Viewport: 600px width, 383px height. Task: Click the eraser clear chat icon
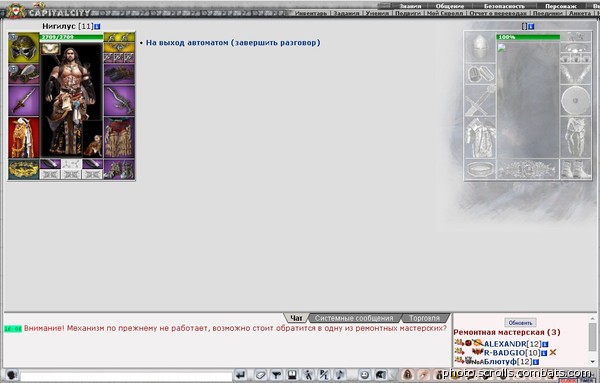(261, 375)
